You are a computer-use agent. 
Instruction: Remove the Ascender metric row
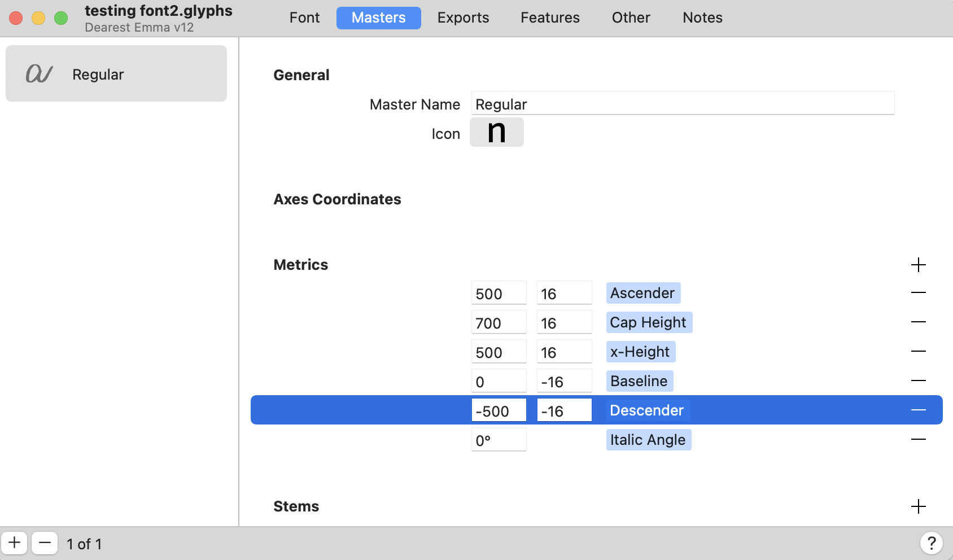[919, 292]
